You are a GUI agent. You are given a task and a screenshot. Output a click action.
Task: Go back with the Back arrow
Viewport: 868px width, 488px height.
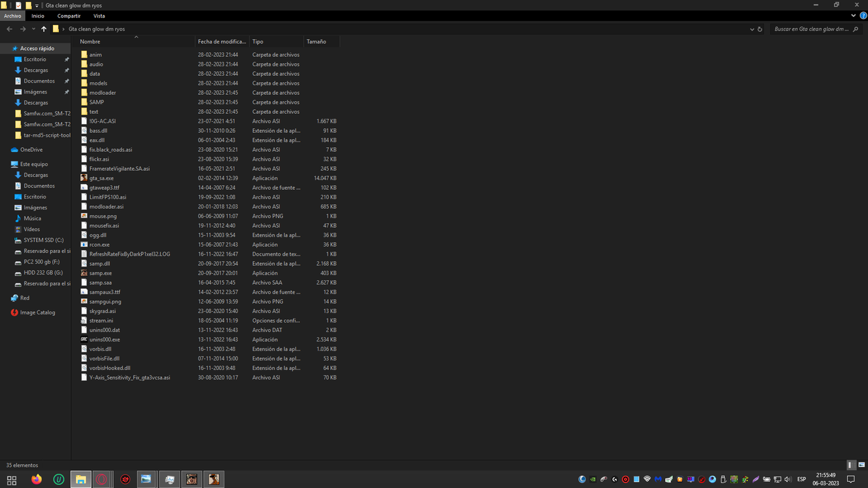9,29
